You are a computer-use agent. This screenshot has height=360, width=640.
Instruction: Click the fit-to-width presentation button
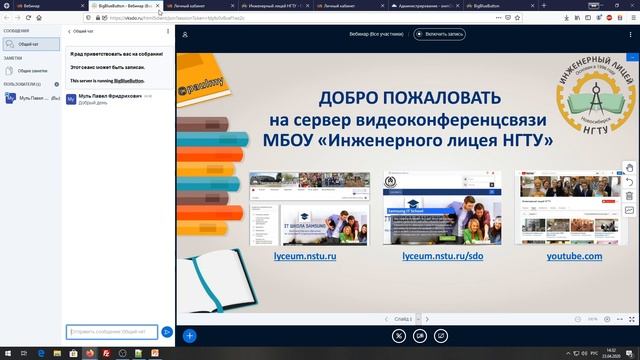[620, 319]
